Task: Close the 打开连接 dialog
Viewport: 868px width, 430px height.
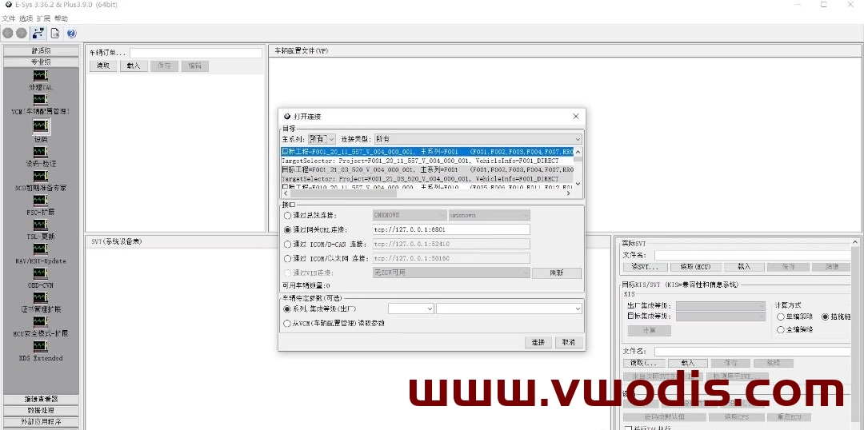Action: pos(576,117)
